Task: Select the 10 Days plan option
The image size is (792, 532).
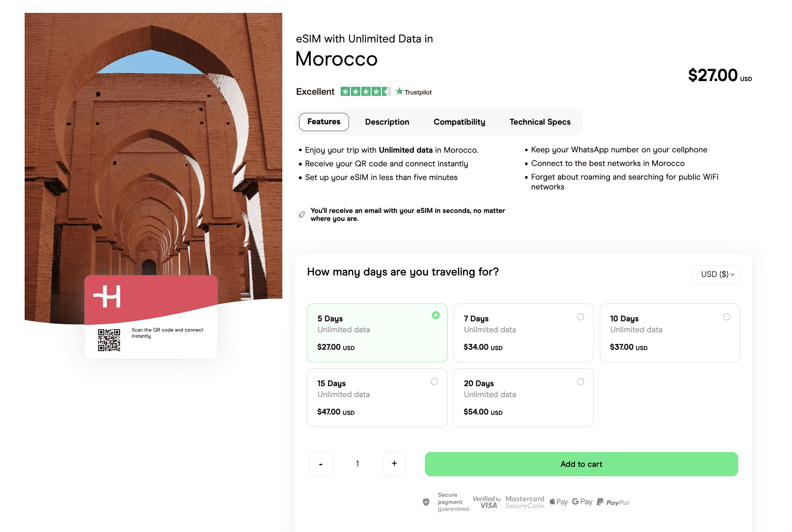Action: click(x=670, y=333)
